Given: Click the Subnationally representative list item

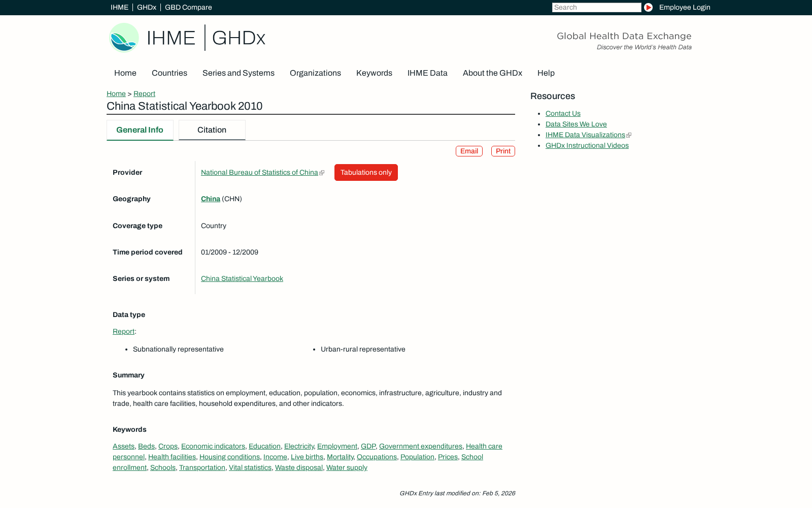Looking at the screenshot, I should click(178, 349).
